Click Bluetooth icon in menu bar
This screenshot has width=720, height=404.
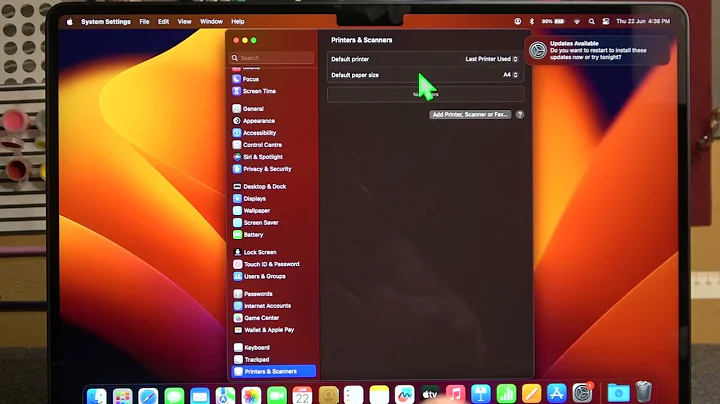point(532,21)
